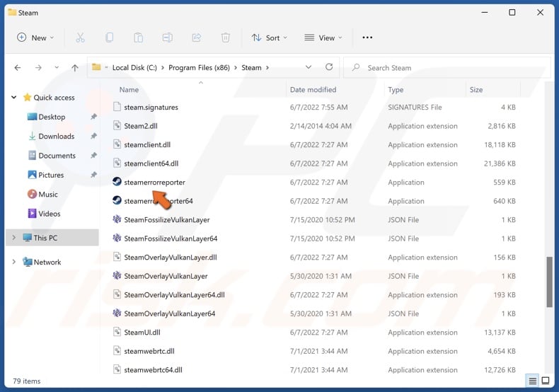Click the Copy icon in toolbar

pos(109,38)
